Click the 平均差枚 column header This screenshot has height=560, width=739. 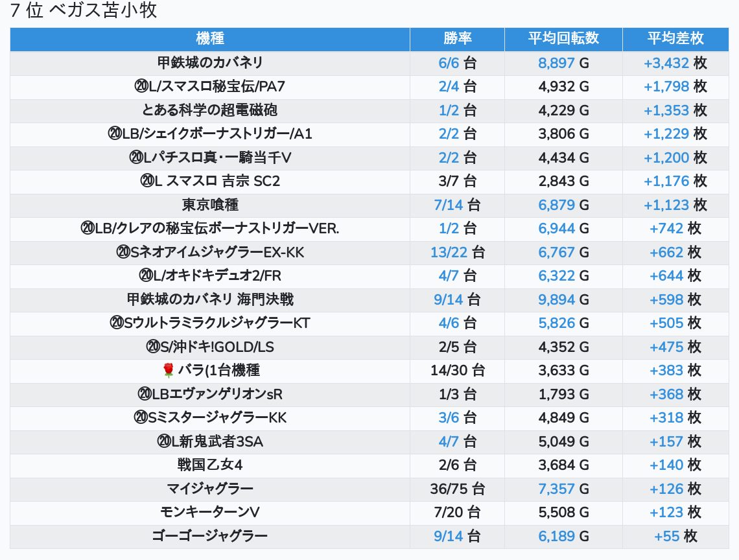click(675, 38)
